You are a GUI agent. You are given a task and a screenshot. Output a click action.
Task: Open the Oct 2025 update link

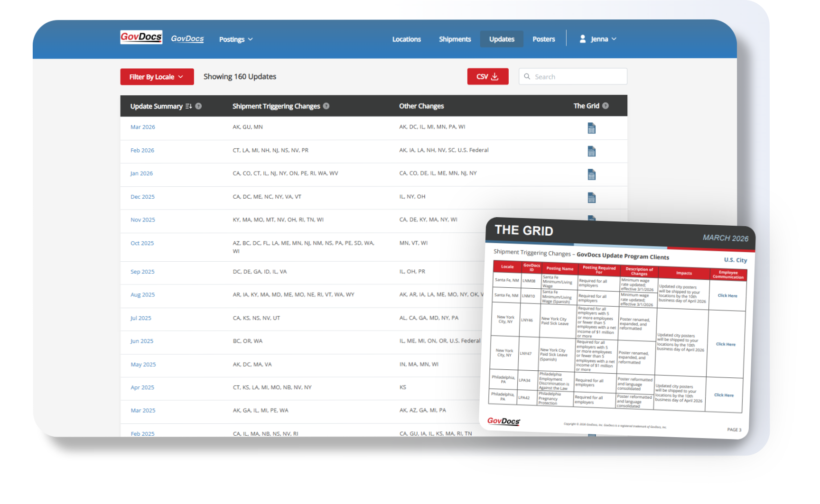(x=142, y=243)
